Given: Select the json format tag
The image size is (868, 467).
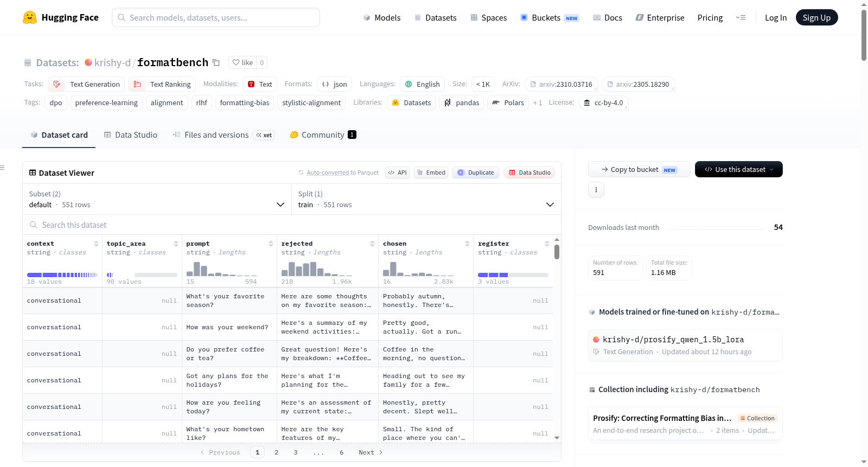Looking at the screenshot, I should click(x=335, y=84).
